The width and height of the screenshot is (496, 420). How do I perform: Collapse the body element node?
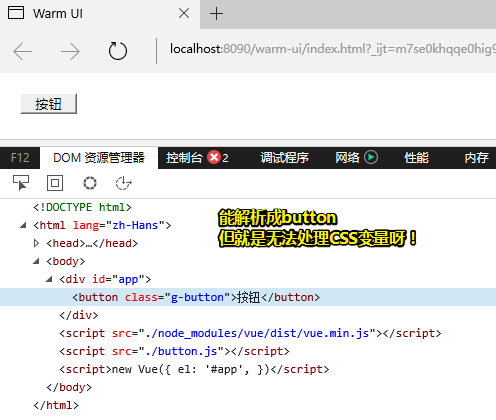click(36, 261)
